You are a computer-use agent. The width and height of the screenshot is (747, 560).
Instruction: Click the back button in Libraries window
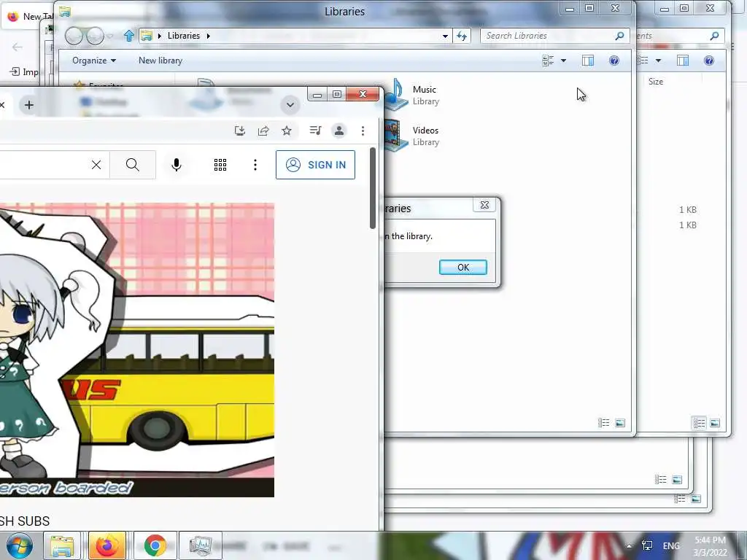pos(74,36)
